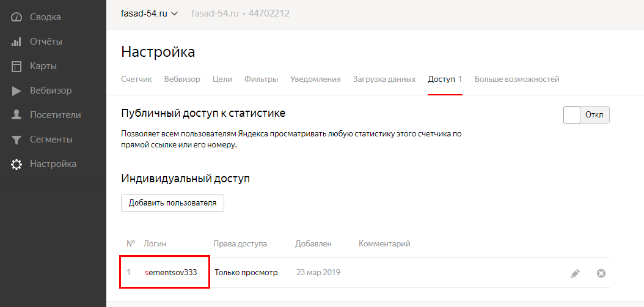
Task: Select the Доступ tab
Action: click(x=445, y=80)
